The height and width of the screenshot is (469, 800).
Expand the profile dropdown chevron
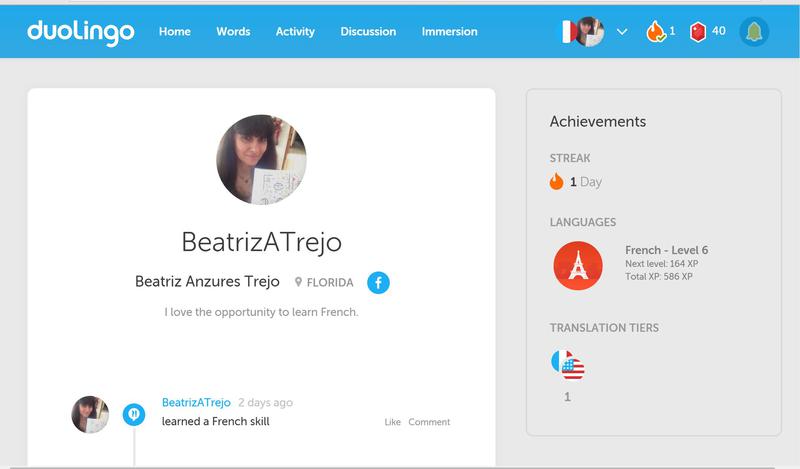622,32
